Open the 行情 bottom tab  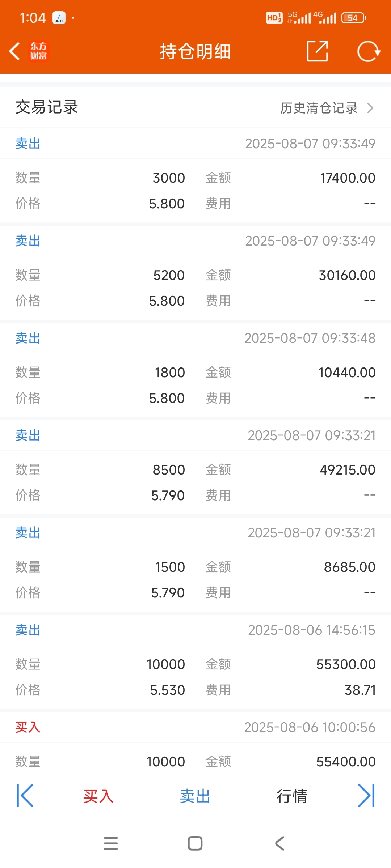[292, 796]
